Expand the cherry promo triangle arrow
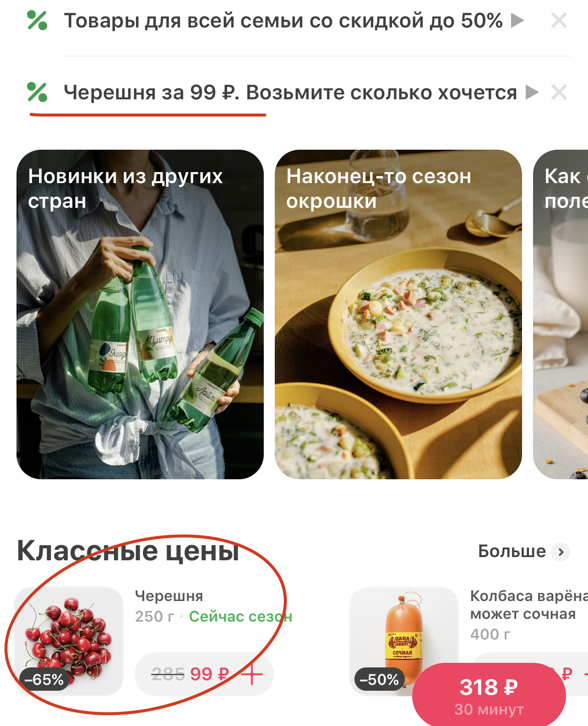Image resolution: width=588 pixels, height=726 pixels. click(532, 92)
